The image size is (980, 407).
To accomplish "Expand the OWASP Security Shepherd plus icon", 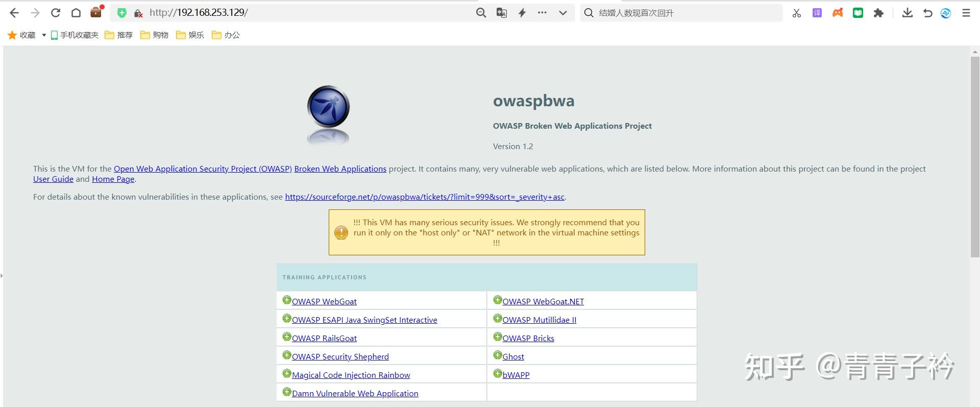I will pos(287,355).
